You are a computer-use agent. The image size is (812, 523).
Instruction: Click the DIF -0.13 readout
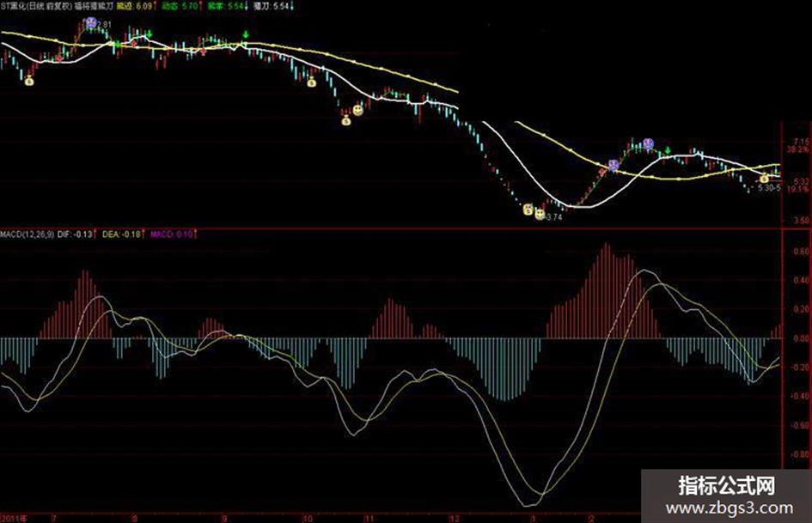point(76,234)
